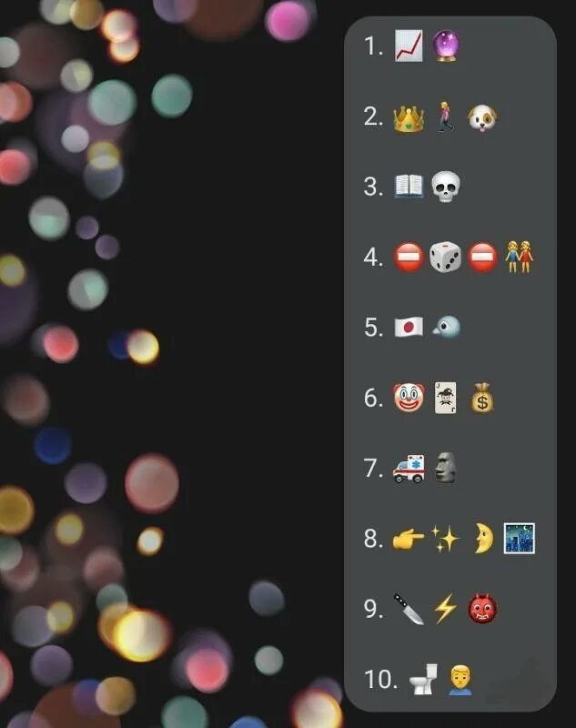Click the white dice emoji
Image resolution: width=576 pixels, height=728 pixels.
point(445,257)
